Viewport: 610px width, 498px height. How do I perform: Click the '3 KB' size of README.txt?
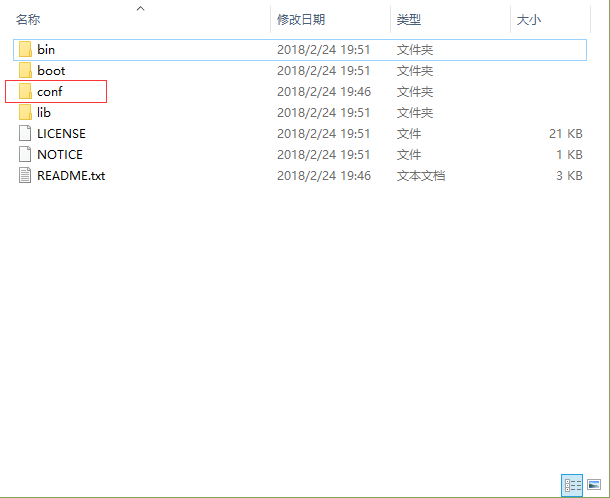[x=569, y=175]
